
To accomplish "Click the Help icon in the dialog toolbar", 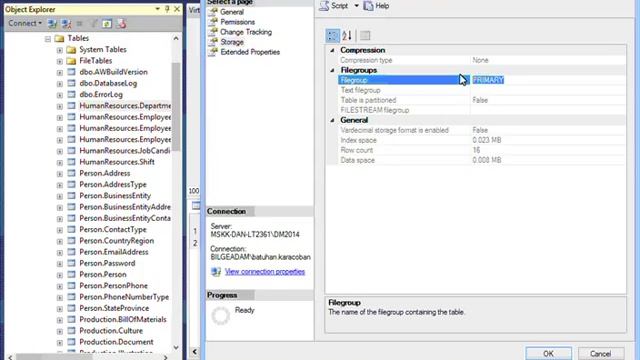I will [x=368, y=6].
